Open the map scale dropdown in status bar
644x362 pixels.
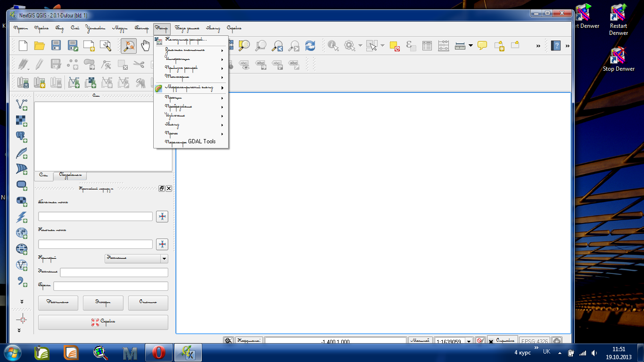click(469, 341)
